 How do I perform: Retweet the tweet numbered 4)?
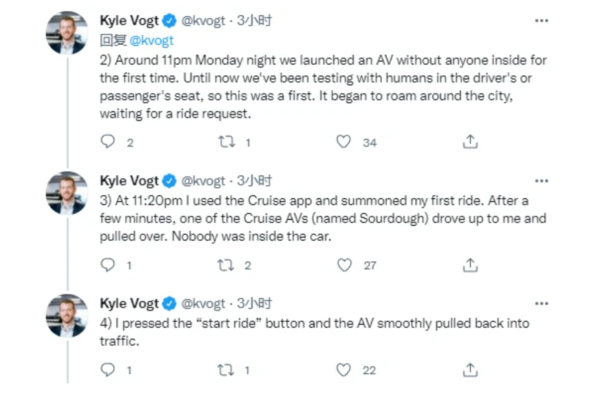225,370
